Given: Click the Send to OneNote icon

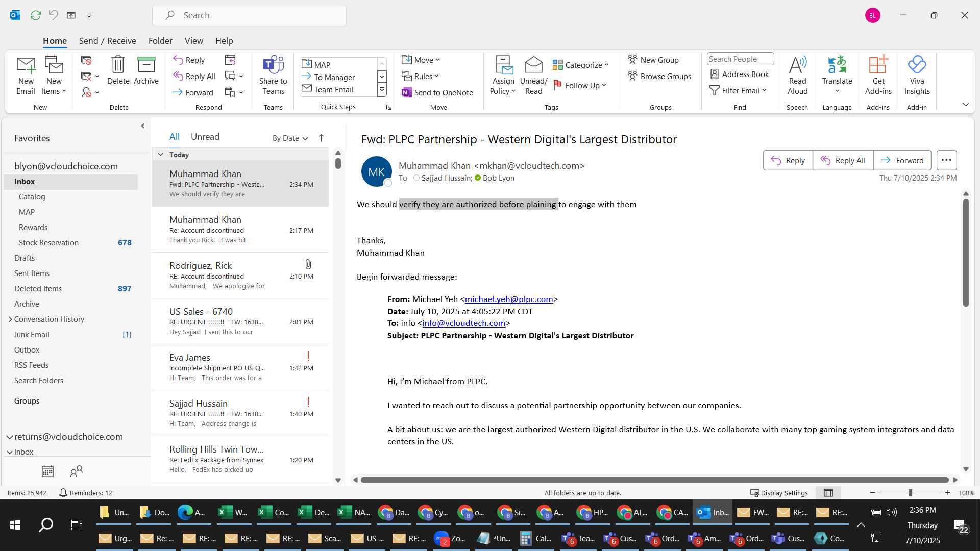Looking at the screenshot, I should pos(406,92).
